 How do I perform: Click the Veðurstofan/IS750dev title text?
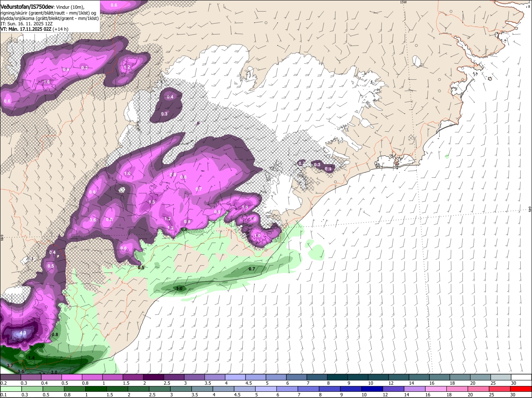[x=27, y=7]
